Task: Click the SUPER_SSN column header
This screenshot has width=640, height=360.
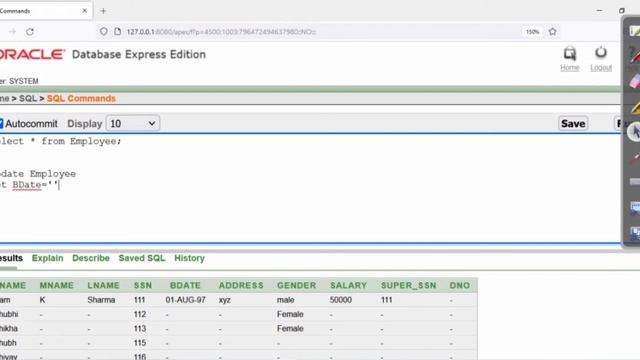Action: (409, 285)
